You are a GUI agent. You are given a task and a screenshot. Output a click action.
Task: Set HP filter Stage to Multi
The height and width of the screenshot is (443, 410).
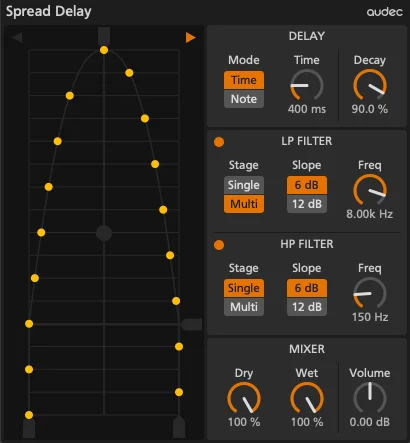244,307
